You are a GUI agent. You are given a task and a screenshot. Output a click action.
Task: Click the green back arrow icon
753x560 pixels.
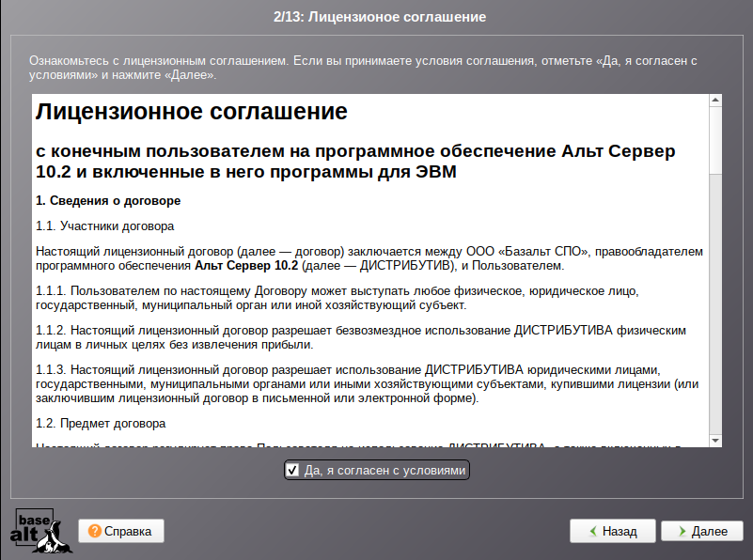[593, 531]
